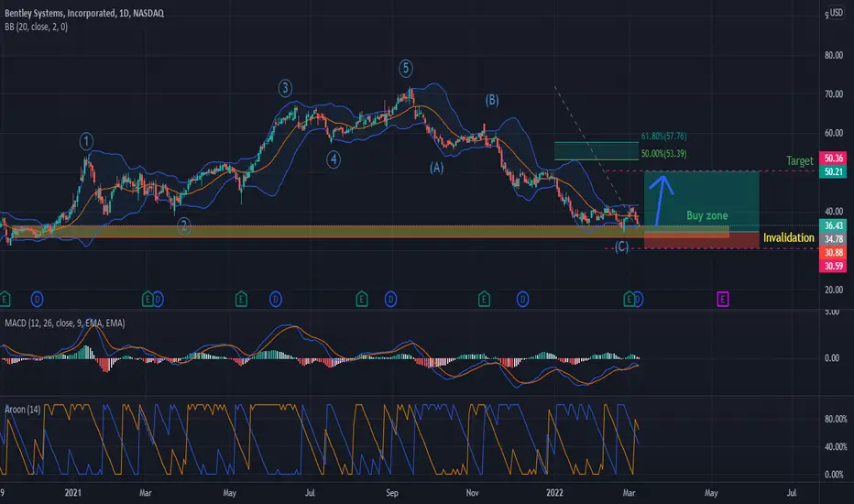The image size is (854, 504).
Task: Click the MACD indicator legend
Action: coord(65,323)
